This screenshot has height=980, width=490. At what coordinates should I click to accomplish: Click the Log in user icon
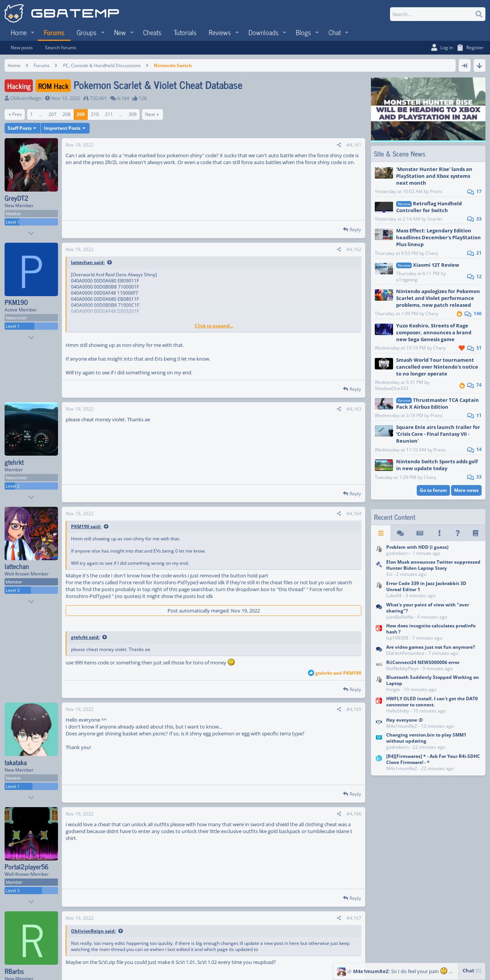(x=434, y=48)
